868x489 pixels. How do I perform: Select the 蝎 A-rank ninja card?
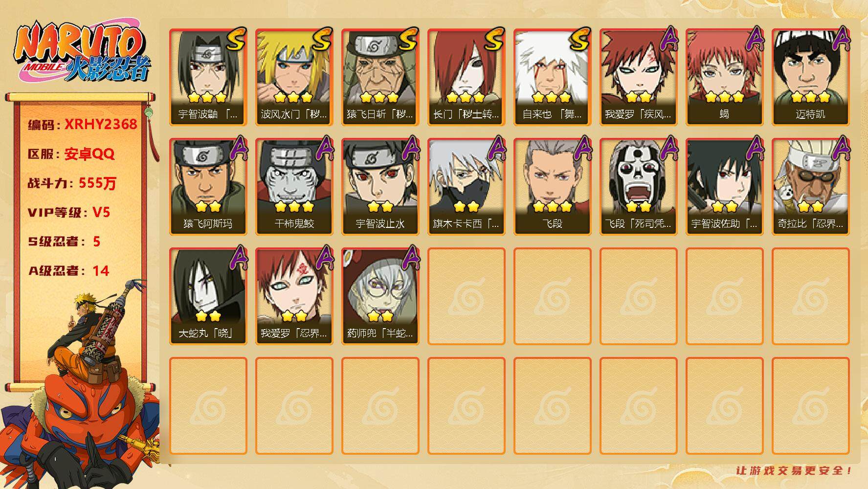tap(724, 77)
